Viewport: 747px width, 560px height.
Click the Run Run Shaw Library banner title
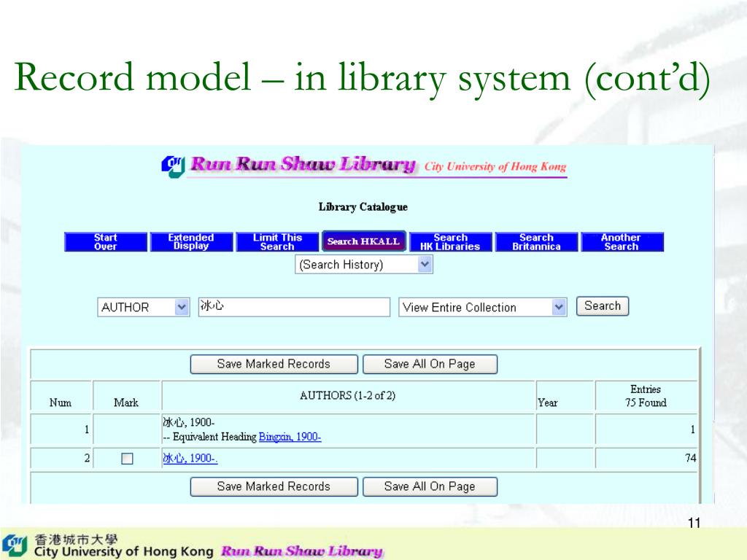pyautogui.click(x=303, y=164)
